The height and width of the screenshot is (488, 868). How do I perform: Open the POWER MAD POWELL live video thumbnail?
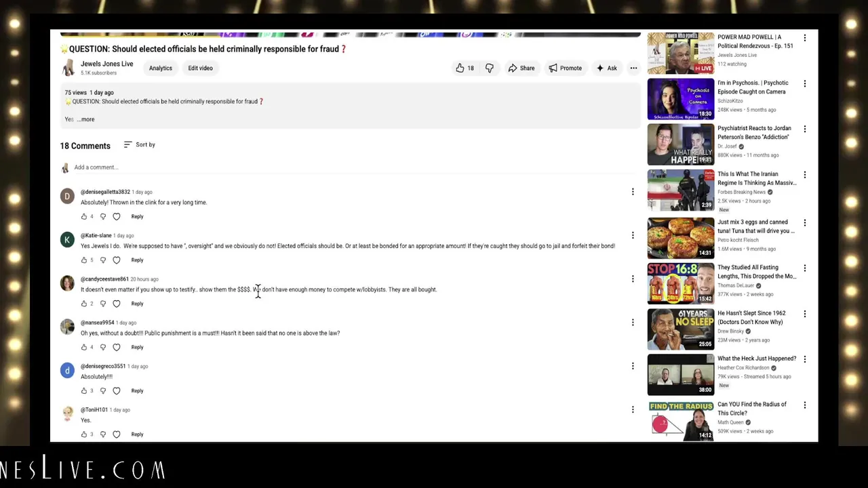pos(680,53)
